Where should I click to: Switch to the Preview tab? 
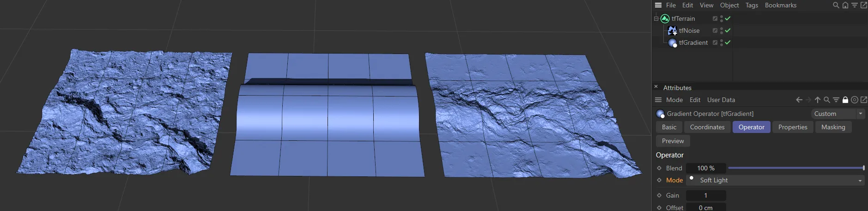(673, 141)
